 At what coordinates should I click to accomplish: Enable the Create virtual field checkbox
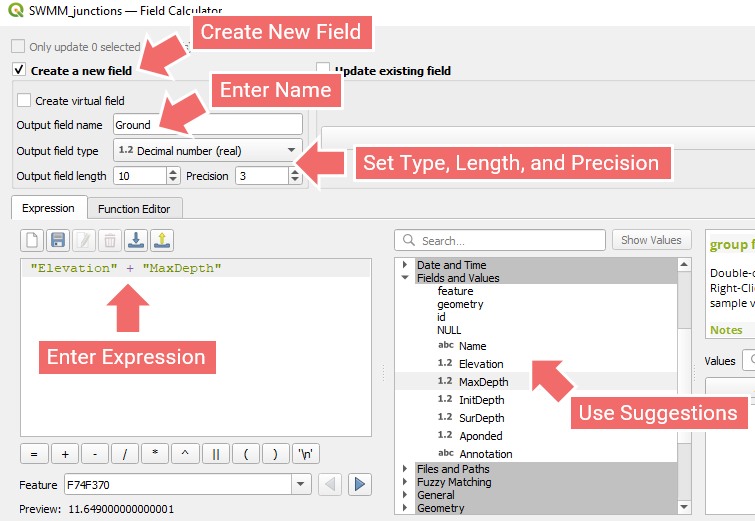[24, 101]
